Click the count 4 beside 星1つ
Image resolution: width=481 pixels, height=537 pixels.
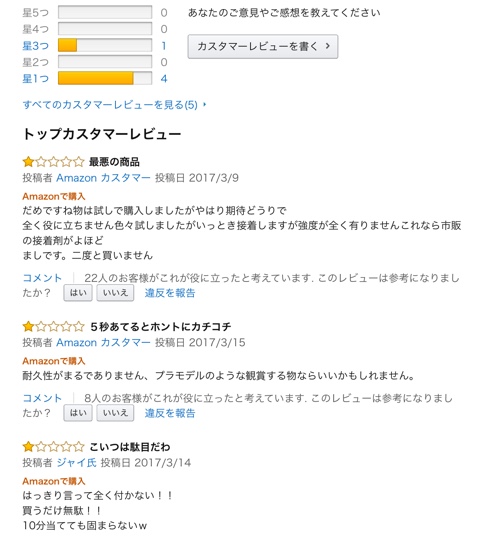click(x=164, y=79)
